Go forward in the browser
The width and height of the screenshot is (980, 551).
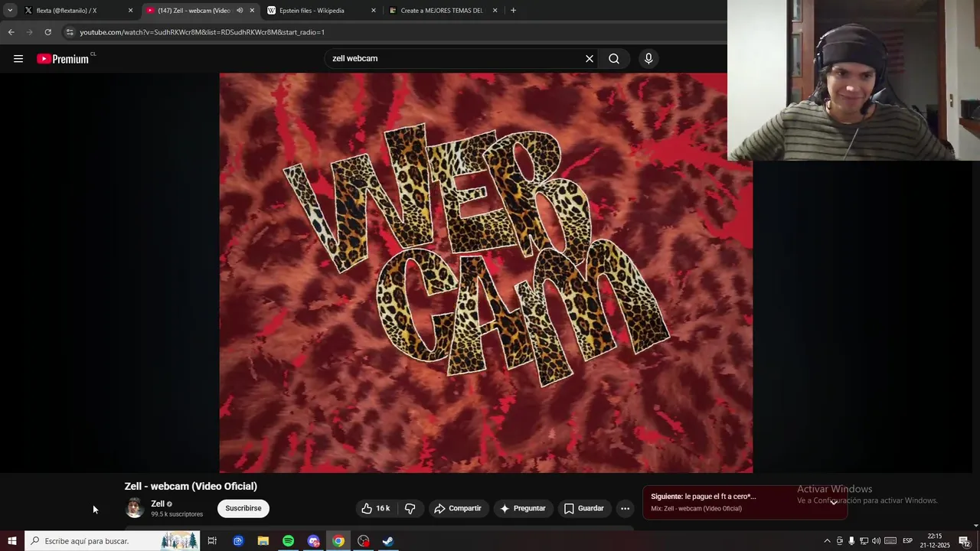[x=29, y=32]
